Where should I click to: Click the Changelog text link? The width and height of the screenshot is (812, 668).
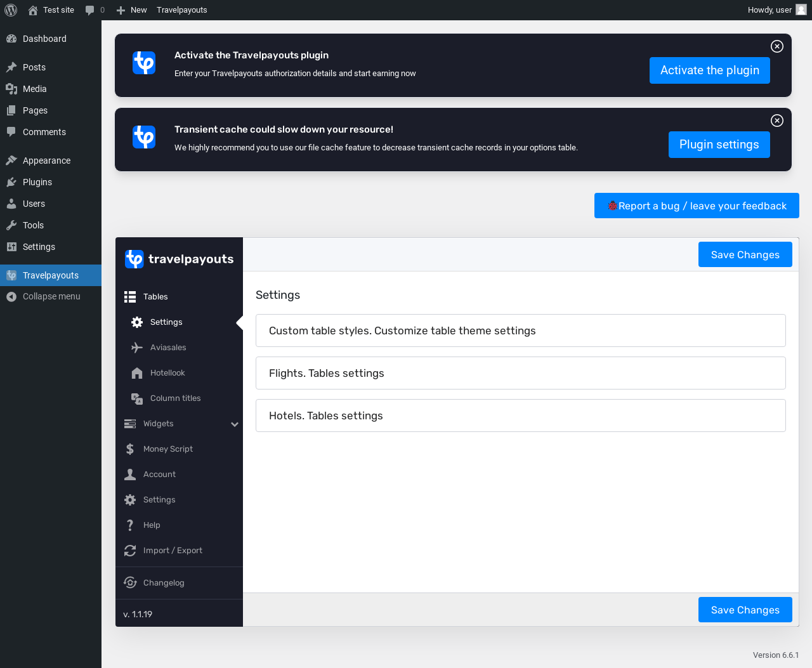(164, 583)
